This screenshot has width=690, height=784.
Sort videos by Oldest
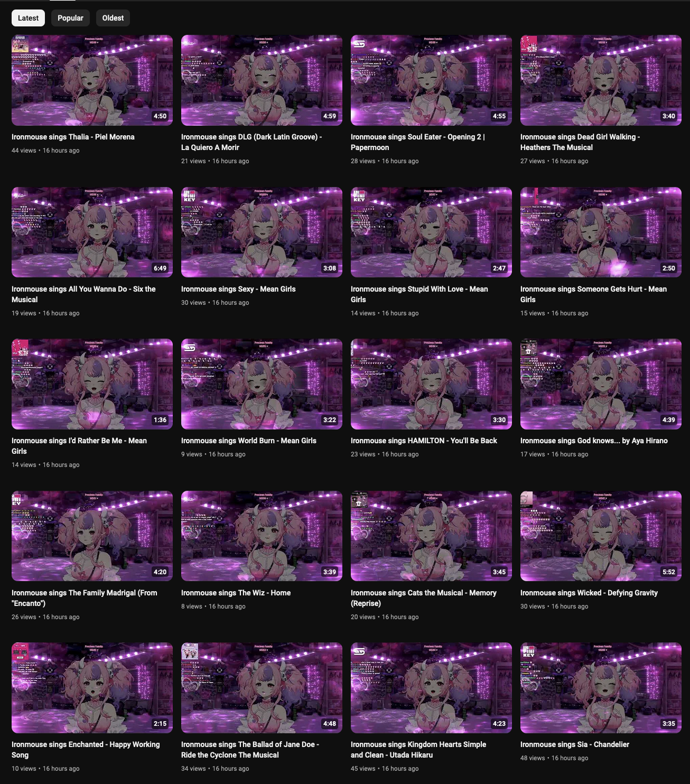(113, 18)
